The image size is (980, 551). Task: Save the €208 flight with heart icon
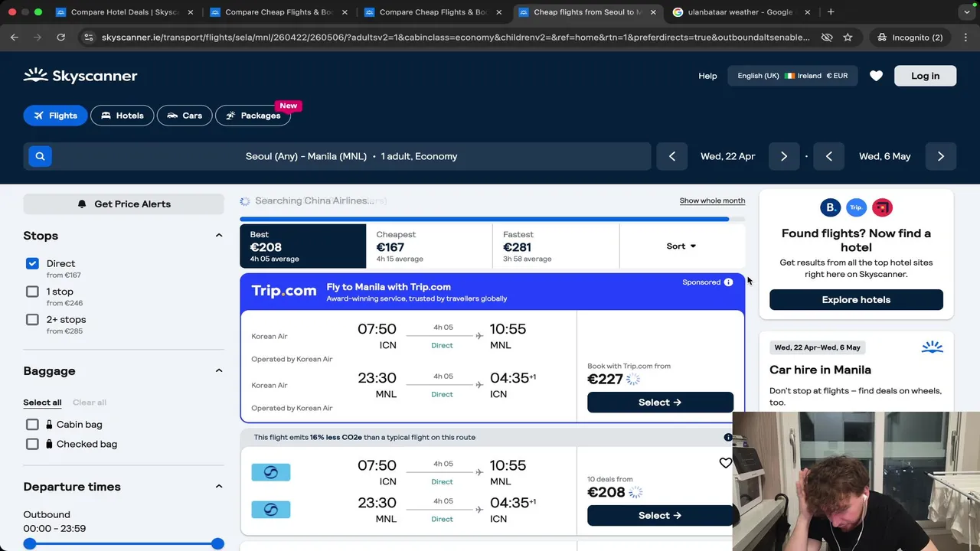(726, 463)
